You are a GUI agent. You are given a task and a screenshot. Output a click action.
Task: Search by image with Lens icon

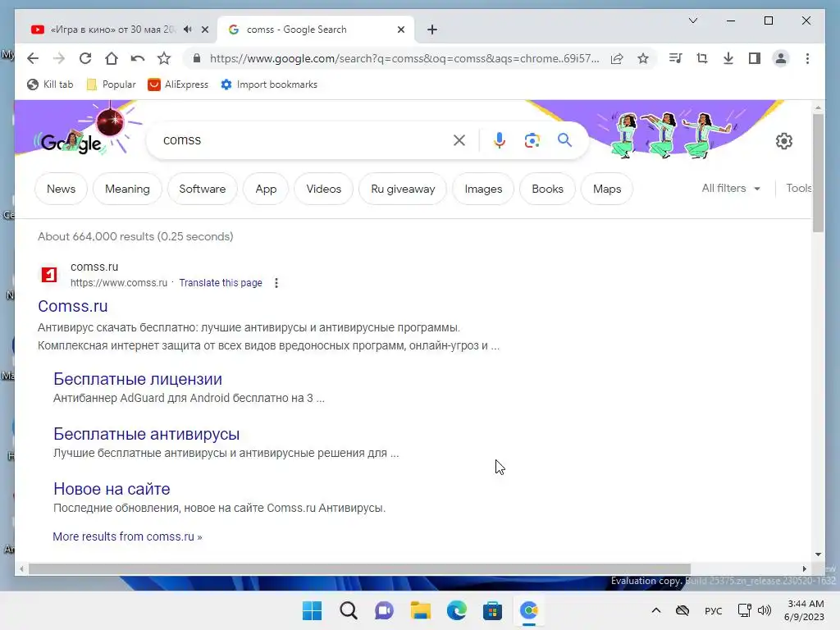pyautogui.click(x=532, y=140)
